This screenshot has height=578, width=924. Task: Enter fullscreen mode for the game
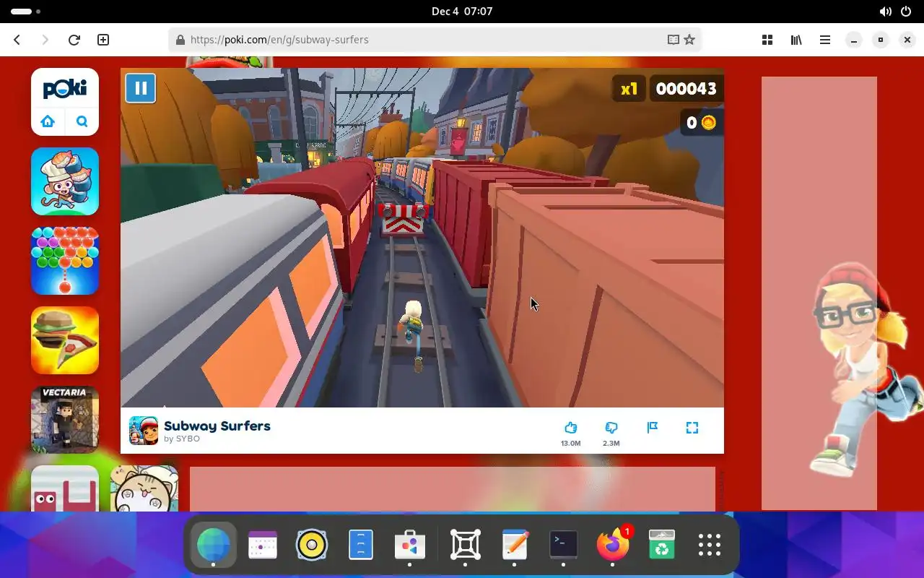pyautogui.click(x=692, y=428)
